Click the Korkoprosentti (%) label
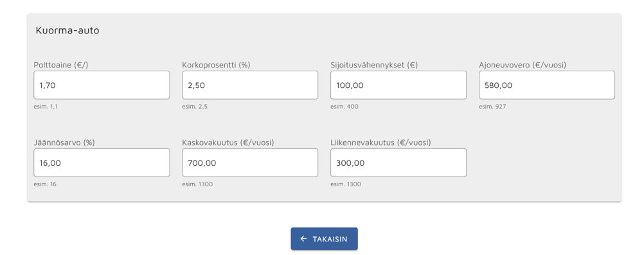Image resolution: width=644 pixels, height=255 pixels. tap(216, 65)
